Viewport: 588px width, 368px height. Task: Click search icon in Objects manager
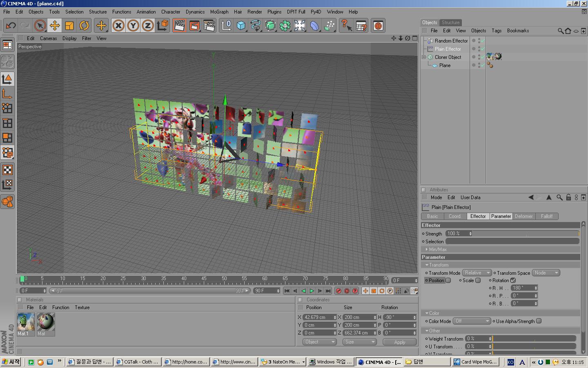coord(561,31)
